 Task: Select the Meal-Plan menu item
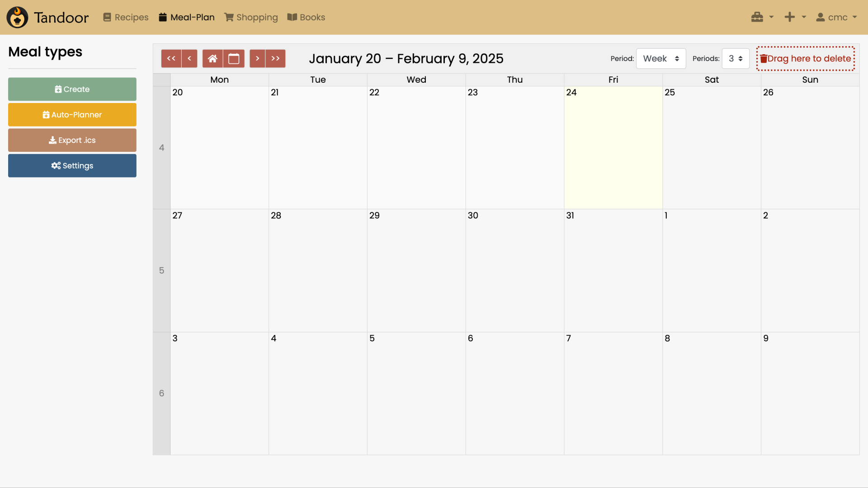click(x=186, y=17)
